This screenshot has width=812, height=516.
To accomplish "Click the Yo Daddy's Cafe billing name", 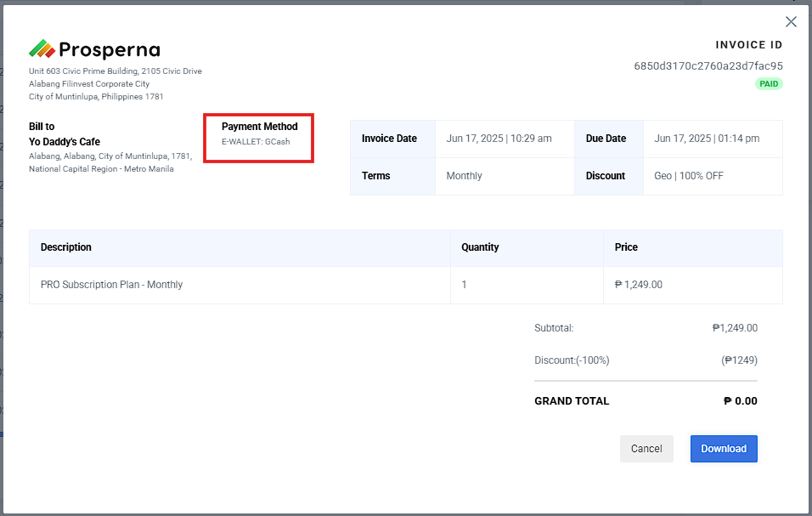I will pyautogui.click(x=65, y=142).
